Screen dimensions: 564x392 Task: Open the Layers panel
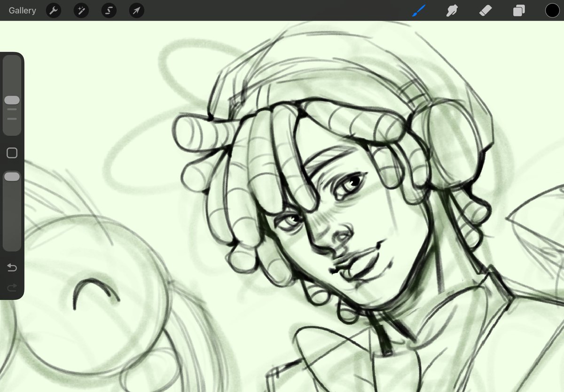(518, 10)
